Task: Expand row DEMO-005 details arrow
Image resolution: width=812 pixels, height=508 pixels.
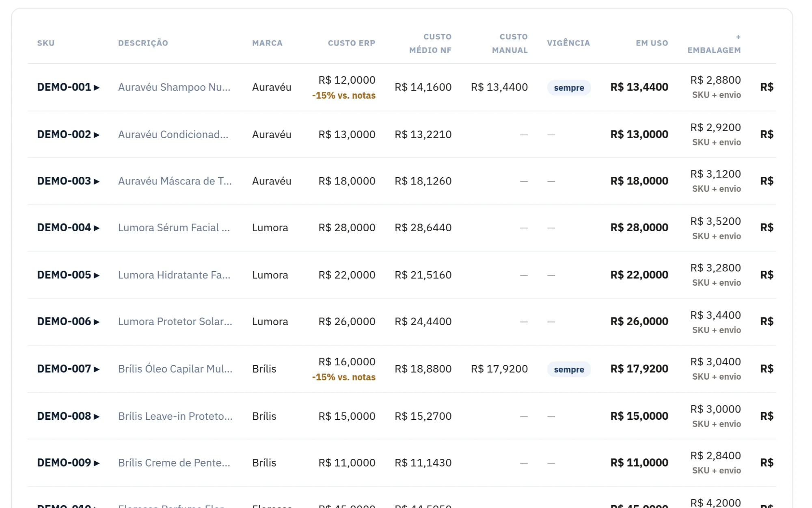Action: (x=97, y=275)
